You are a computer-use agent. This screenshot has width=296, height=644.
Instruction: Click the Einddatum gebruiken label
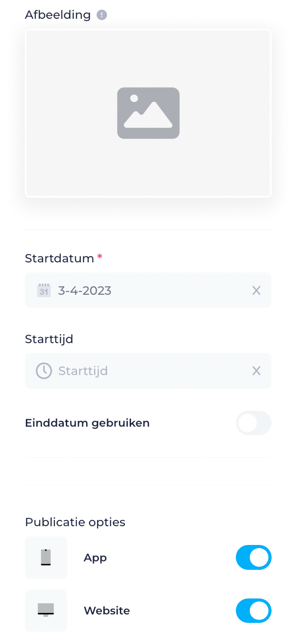pos(87,422)
